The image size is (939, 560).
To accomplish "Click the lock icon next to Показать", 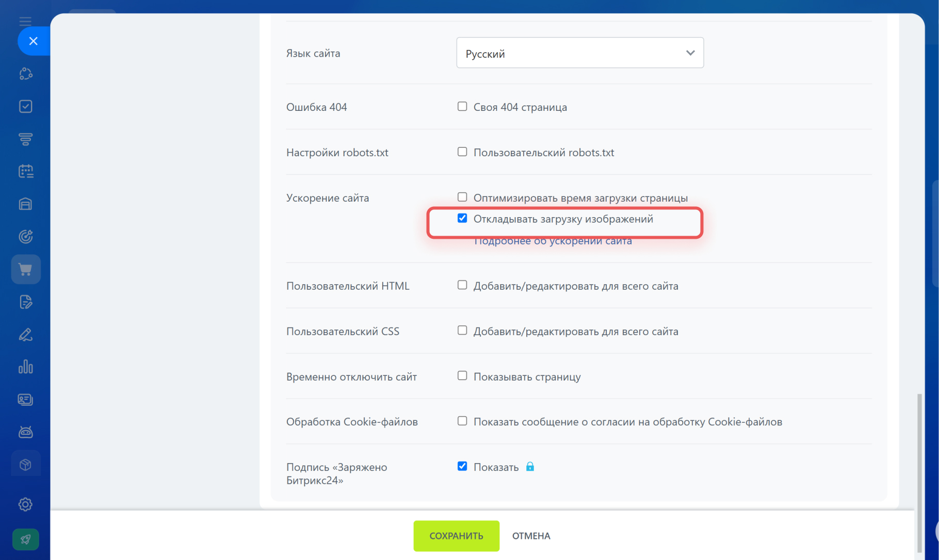I will point(530,467).
